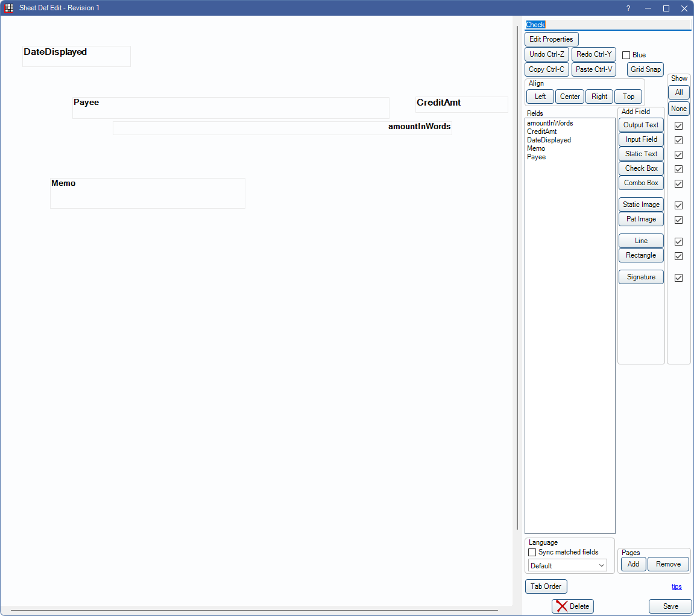Uncheck the Output Text visibility checkbox

click(x=678, y=125)
